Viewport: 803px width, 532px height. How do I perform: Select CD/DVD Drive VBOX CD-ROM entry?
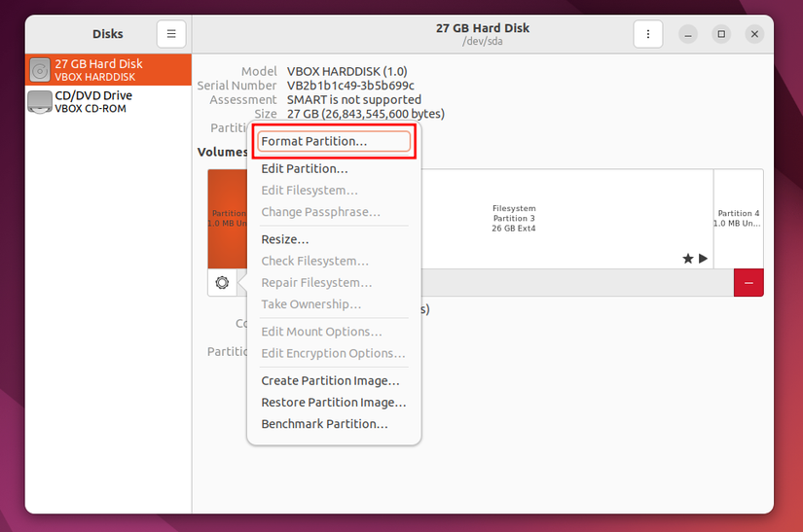coord(108,101)
